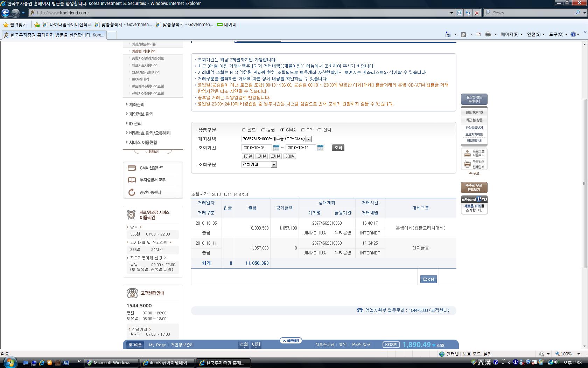Select the 증권 product type option
Screen dimensions: 588x368
coord(263,130)
